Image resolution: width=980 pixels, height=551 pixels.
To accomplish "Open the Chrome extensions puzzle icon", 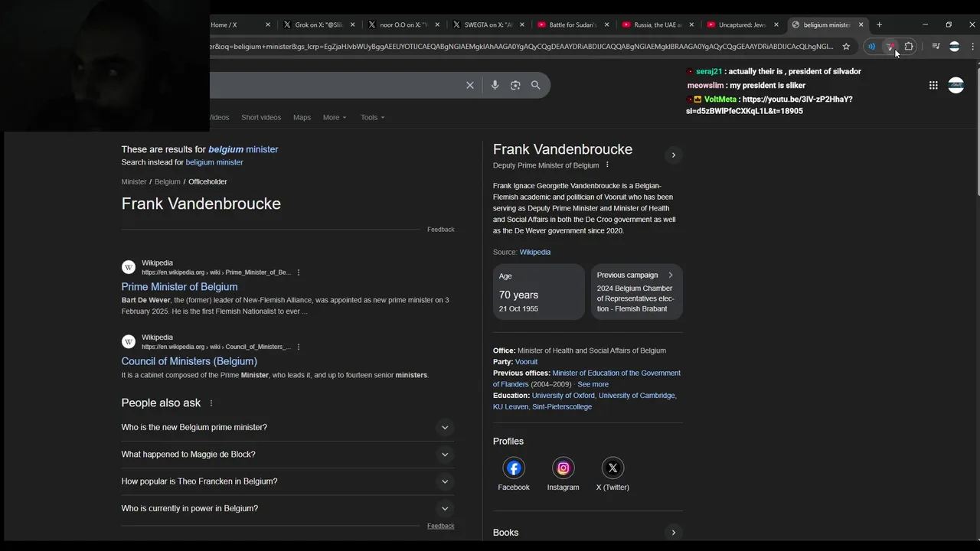I will pyautogui.click(x=909, y=46).
